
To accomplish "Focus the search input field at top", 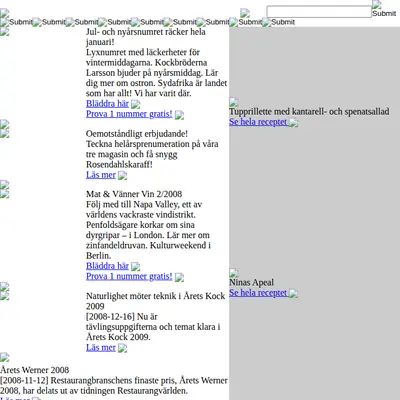I will (x=319, y=12).
